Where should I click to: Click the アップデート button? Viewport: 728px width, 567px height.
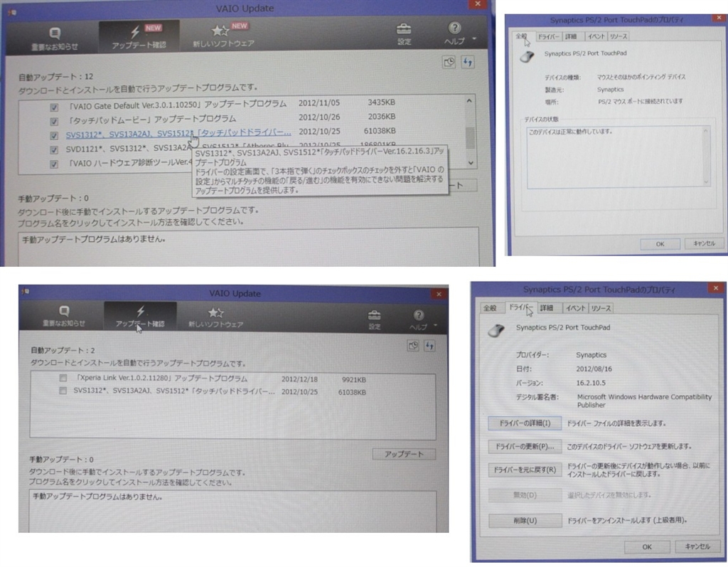pyautogui.click(x=404, y=454)
